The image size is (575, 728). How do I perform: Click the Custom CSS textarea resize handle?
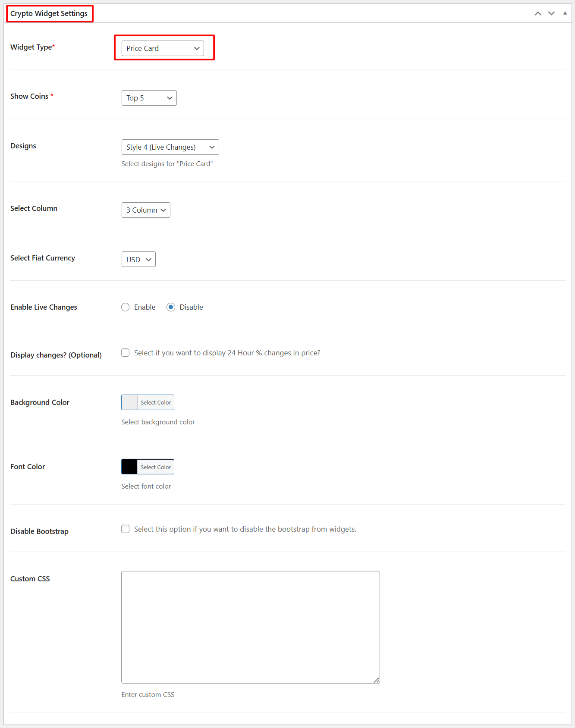377,680
